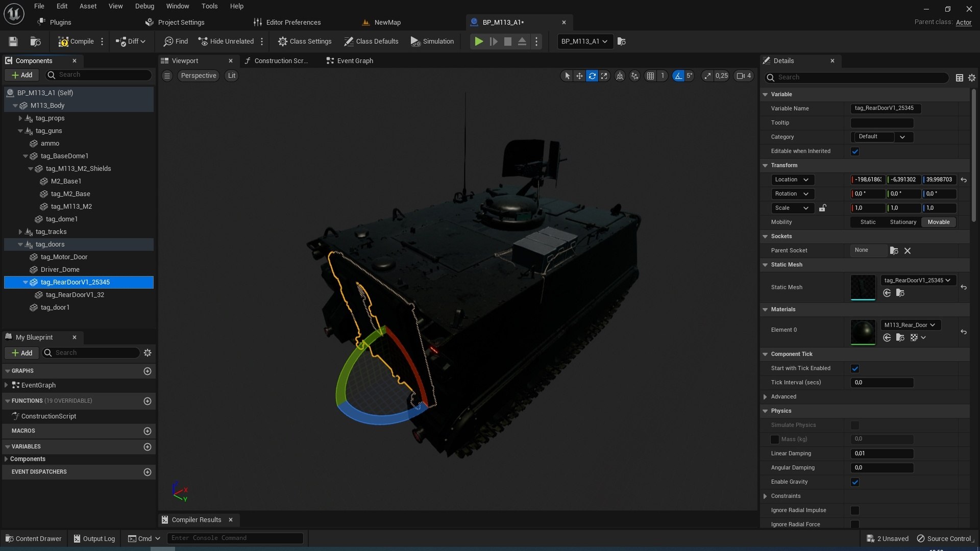Viewport: 980px width, 551px height.
Task: Choose the Select objects tool in viewport
Action: (567, 76)
